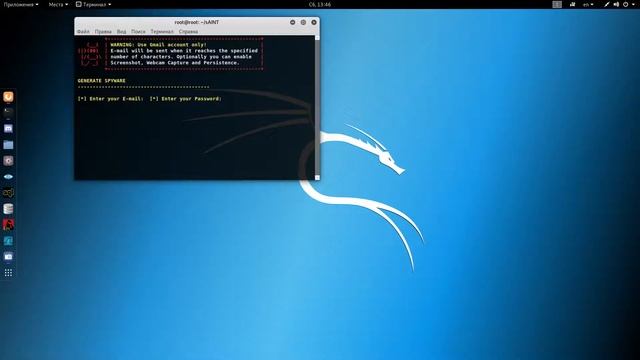Open the Приложения applications menu
This screenshot has height=360, width=640.
click(x=21, y=4)
